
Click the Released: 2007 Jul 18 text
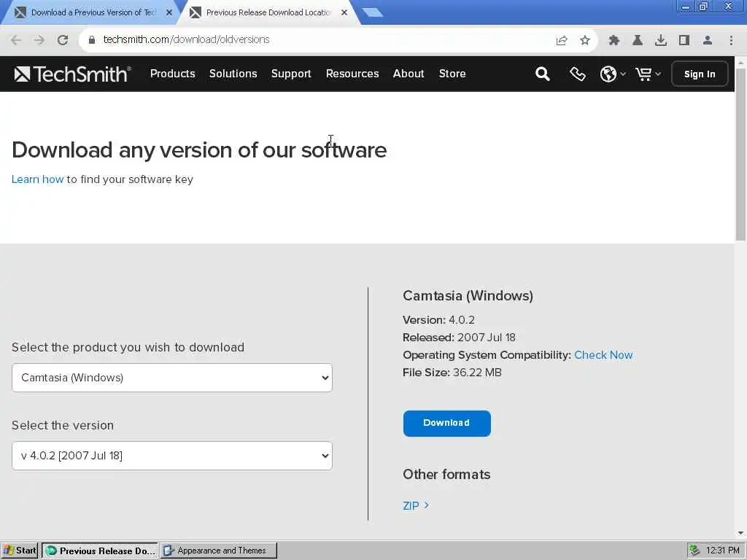[x=460, y=337]
